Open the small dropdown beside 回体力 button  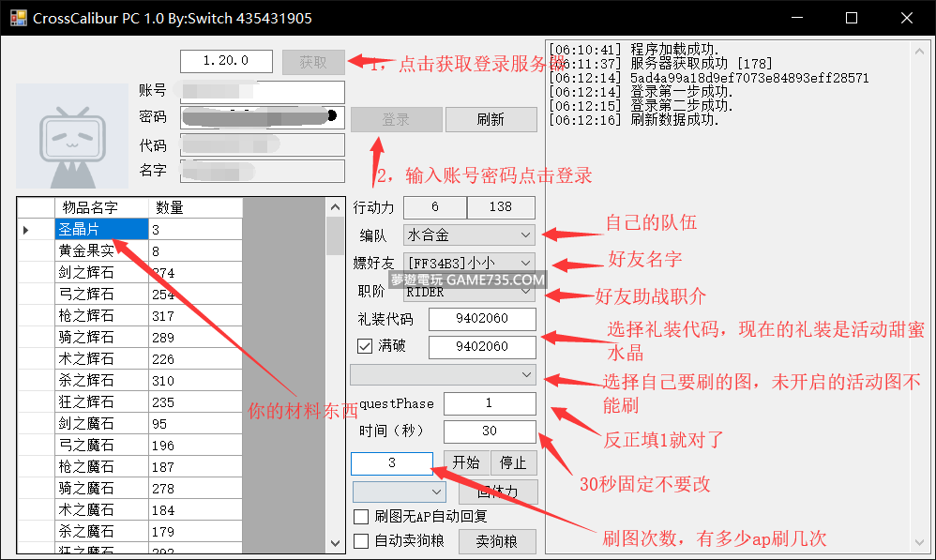(x=399, y=492)
